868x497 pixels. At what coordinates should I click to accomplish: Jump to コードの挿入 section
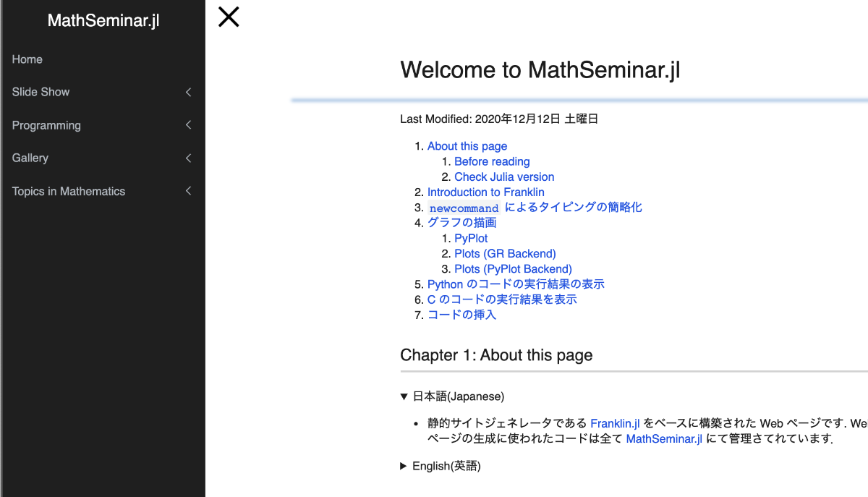point(461,315)
